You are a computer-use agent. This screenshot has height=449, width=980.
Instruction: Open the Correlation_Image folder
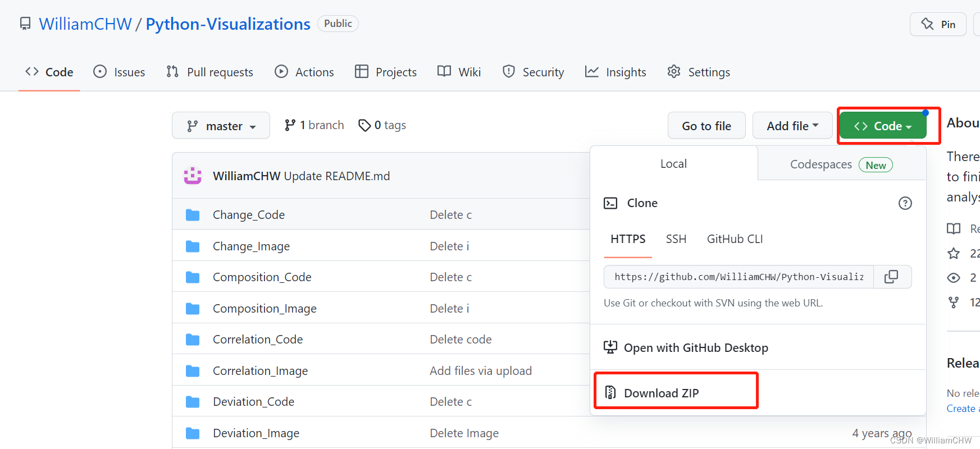point(260,371)
